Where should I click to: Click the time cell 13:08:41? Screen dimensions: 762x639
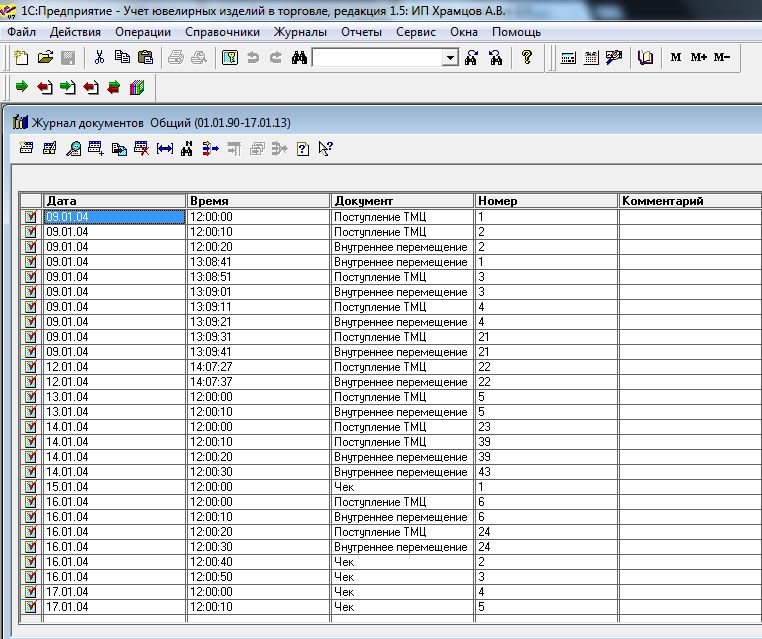coord(258,262)
